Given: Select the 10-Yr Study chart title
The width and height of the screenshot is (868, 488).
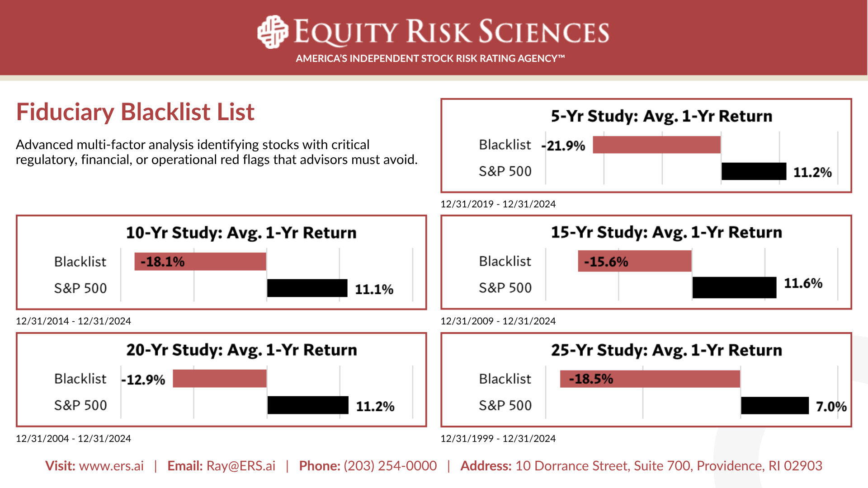Looking at the screenshot, I should point(241,233).
